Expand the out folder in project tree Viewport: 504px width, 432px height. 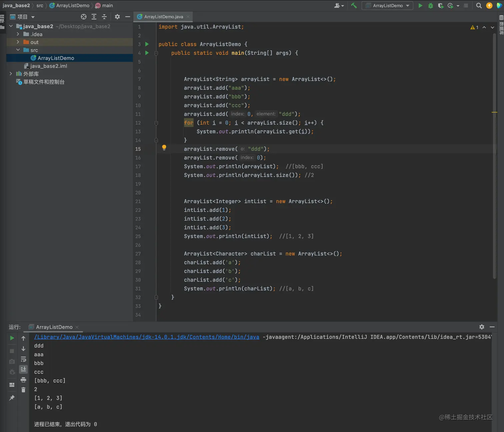[18, 42]
